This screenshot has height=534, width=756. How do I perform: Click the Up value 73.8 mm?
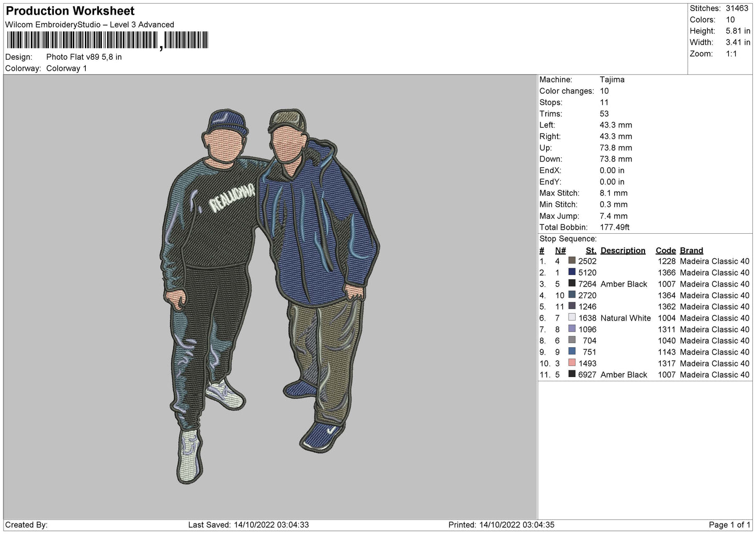[x=616, y=148]
